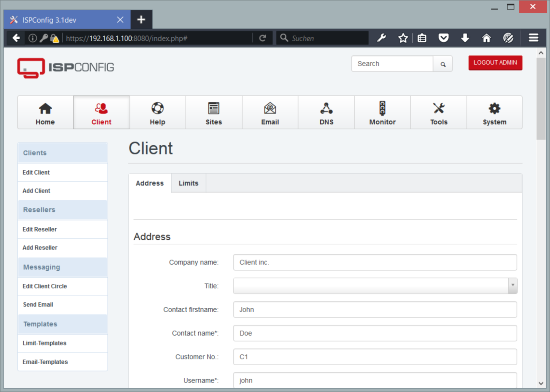Edit the Contact firstname field
Screen dimensions: 550x392
(375, 310)
